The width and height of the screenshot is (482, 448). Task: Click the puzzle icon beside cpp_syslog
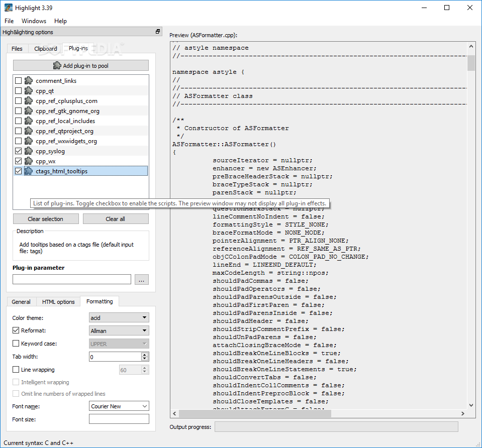(x=29, y=151)
